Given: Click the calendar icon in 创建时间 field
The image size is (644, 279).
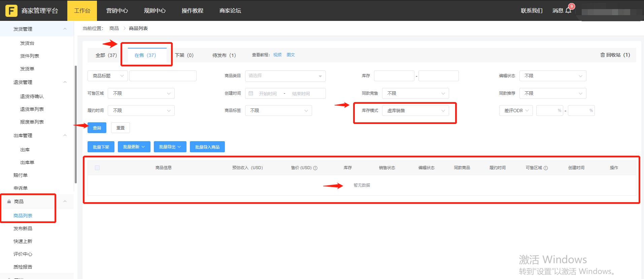Looking at the screenshot, I should (251, 93).
